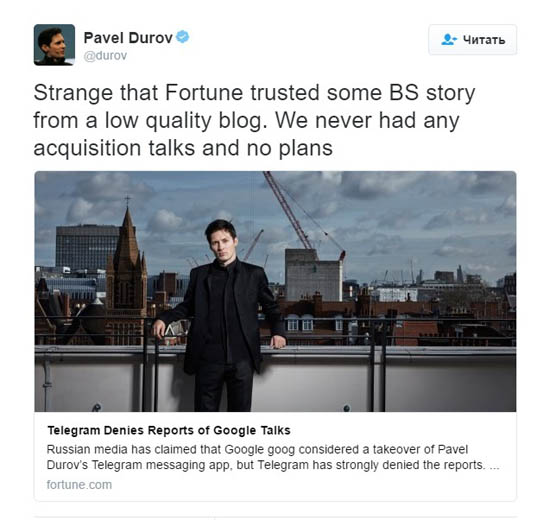Screen dimensions: 550x520
Task: Open the Pavel Durov display name
Action: click(x=128, y=38)
